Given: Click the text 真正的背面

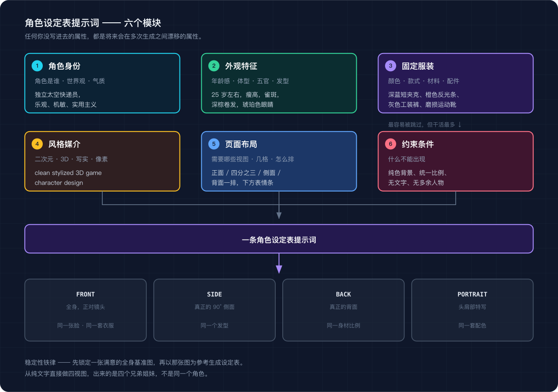Looking at the screenshot, I should point(344,307).
